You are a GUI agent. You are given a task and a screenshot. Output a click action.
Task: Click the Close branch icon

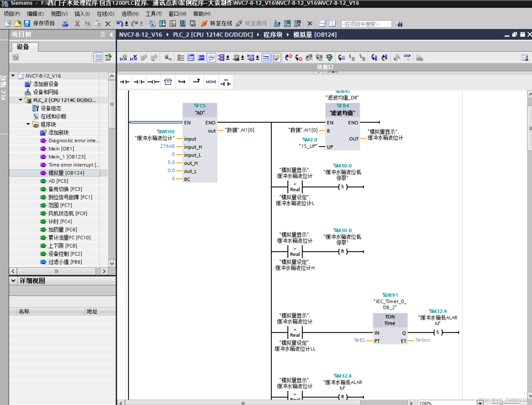pos(197,82)
